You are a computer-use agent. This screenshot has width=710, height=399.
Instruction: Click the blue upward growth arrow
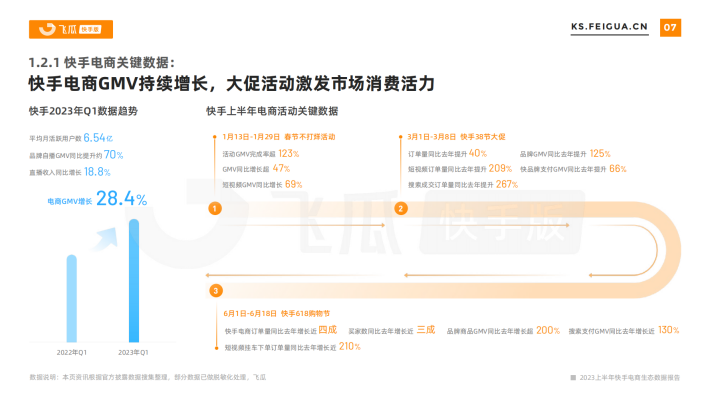[105, 239]
